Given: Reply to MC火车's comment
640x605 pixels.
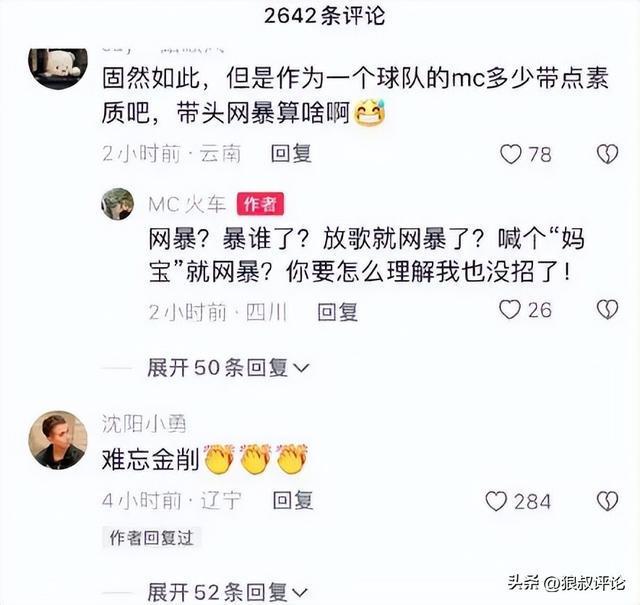Looking at the screenshot, I should tap(338, 312).
